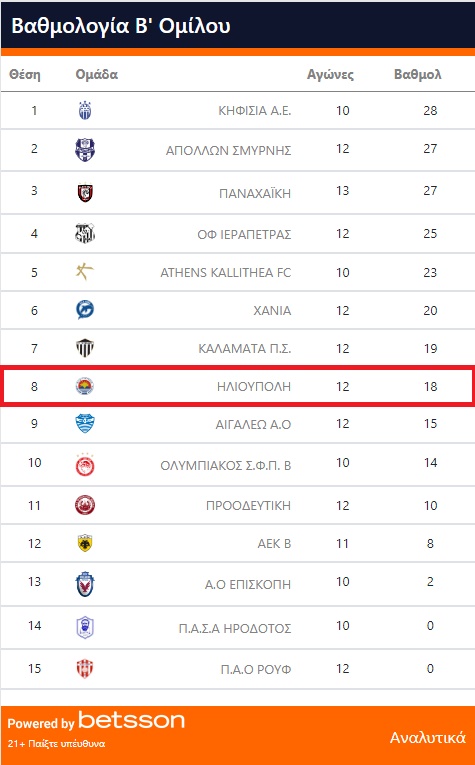
Task: Click the Α.Ο ΕΠΙΣΚΟΠΗ team badge
Action: [85, 584]
